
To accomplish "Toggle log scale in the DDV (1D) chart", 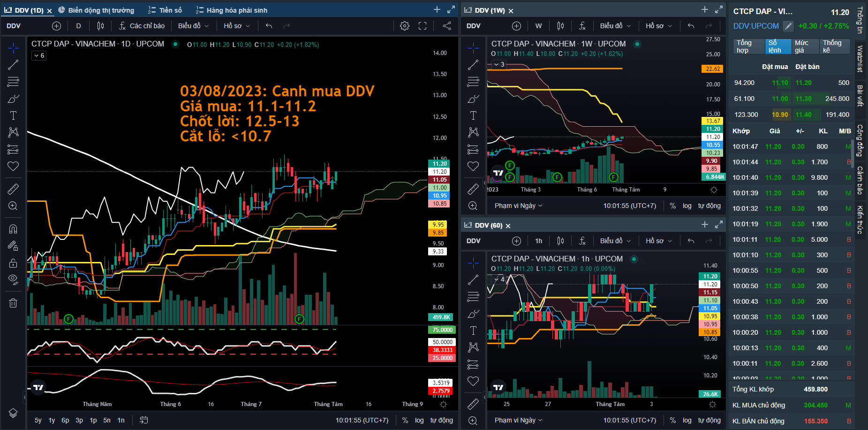I will (x=419, y=420).
